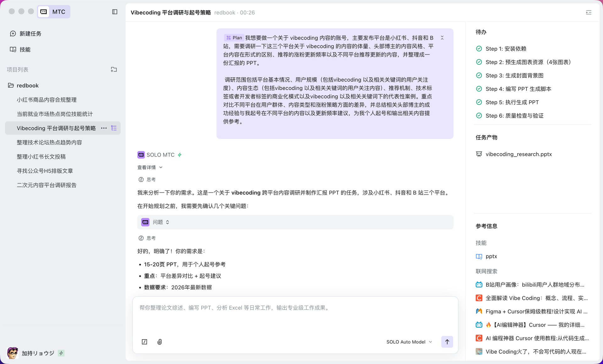Click the new project folder icon
The image size is (603, 364).
114,70
